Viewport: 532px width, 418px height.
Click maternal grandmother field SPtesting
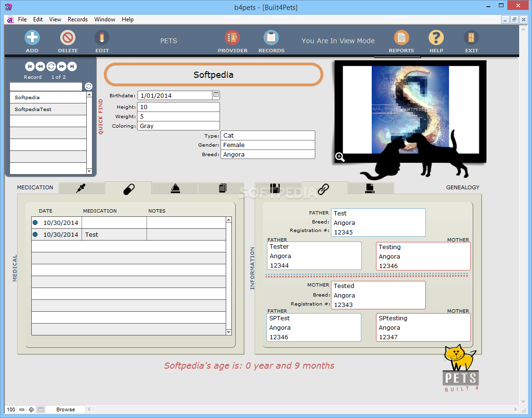point(423,318)
